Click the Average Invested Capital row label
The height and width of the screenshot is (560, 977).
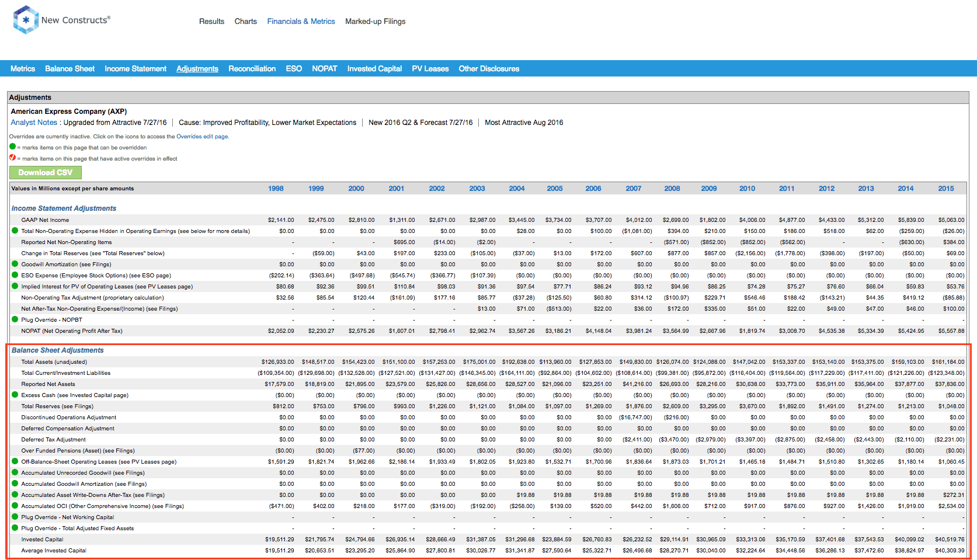coord(54,551)
